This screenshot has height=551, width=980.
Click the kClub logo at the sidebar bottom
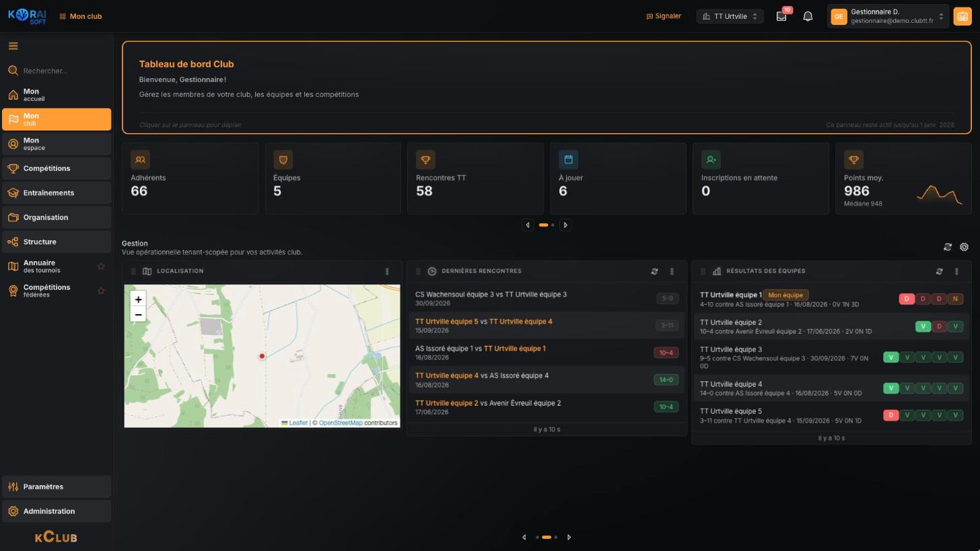[57, 537]
